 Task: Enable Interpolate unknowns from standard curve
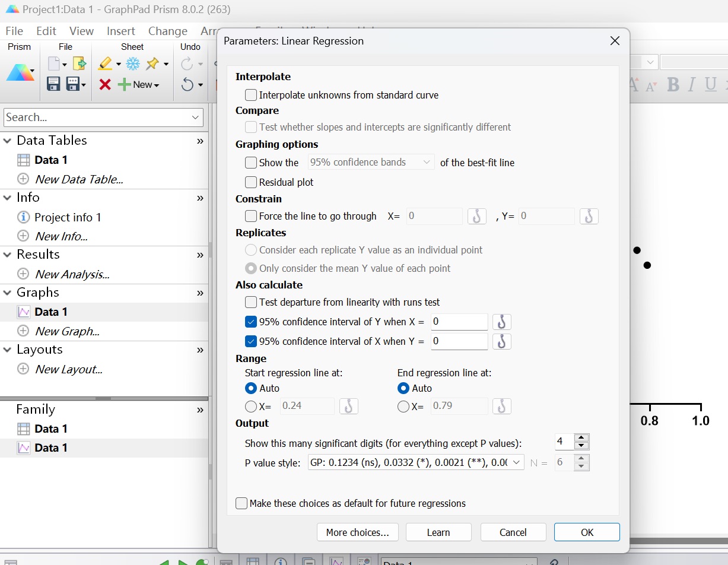pos(251,95)
